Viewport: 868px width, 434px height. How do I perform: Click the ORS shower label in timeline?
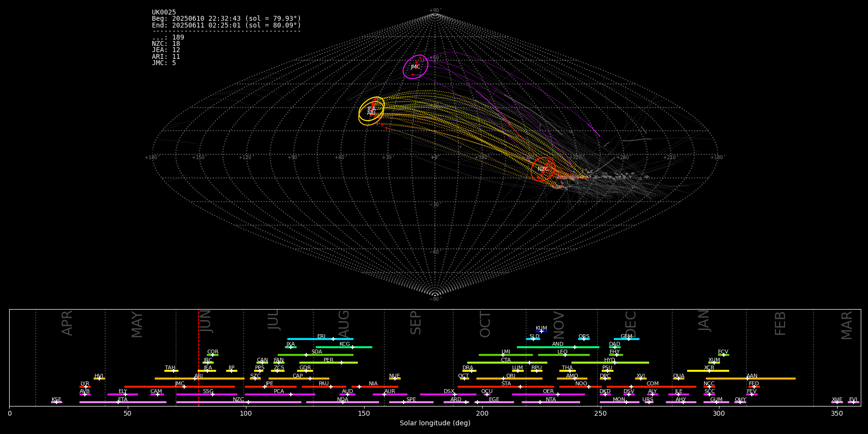pyautogui.click(x=584, y=337)
